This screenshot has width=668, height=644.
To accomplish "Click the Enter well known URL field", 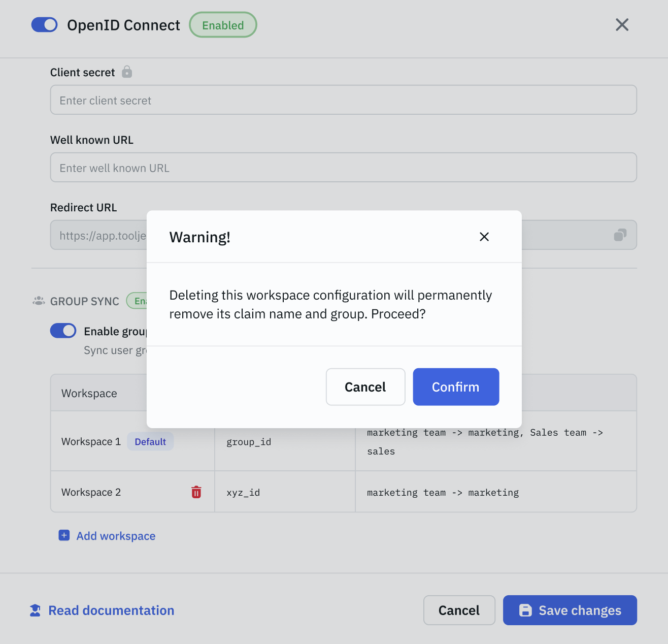I will 343,167.
